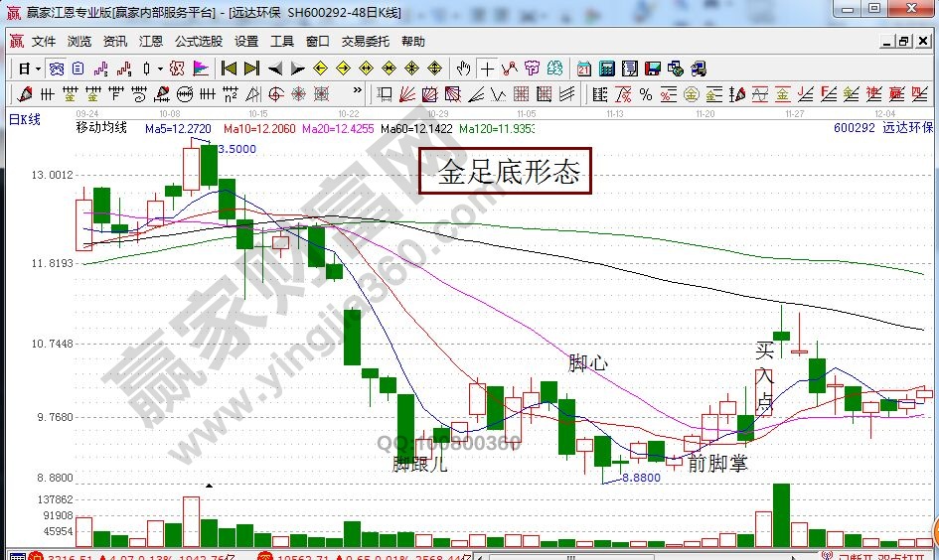
Task: Click the hand pan tool icon
Action: [463, 69]
